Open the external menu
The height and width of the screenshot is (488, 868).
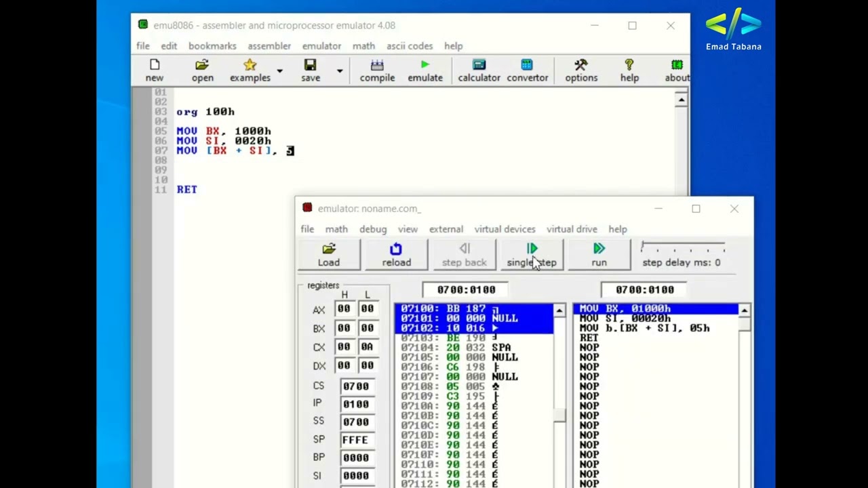(x=446, y=229)
